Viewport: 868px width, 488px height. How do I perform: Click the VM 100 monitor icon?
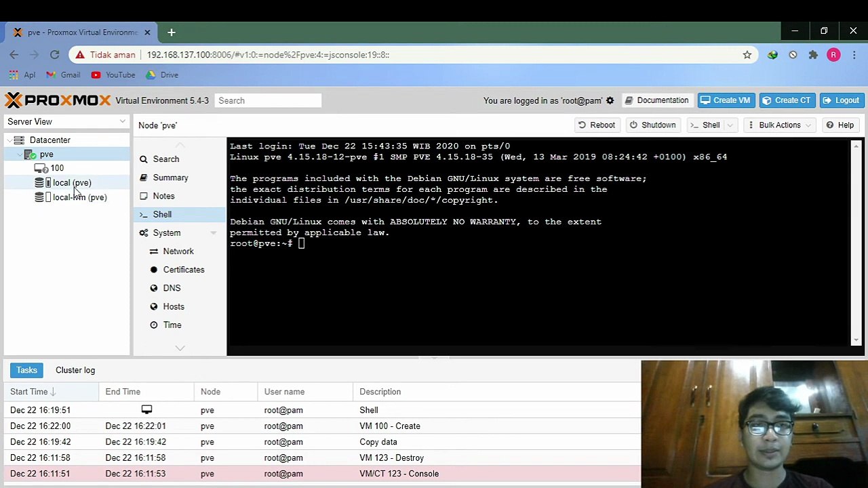41,168
